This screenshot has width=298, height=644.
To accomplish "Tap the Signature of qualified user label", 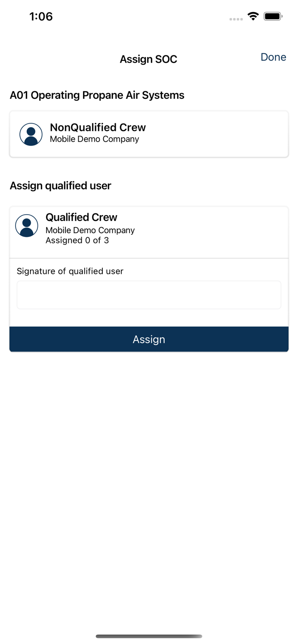I will pos(70,271).
